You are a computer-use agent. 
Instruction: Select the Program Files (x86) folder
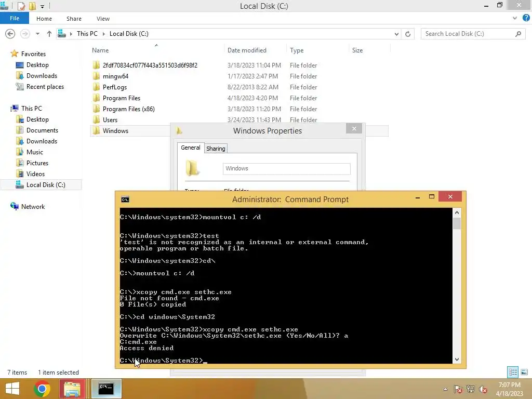129,109
